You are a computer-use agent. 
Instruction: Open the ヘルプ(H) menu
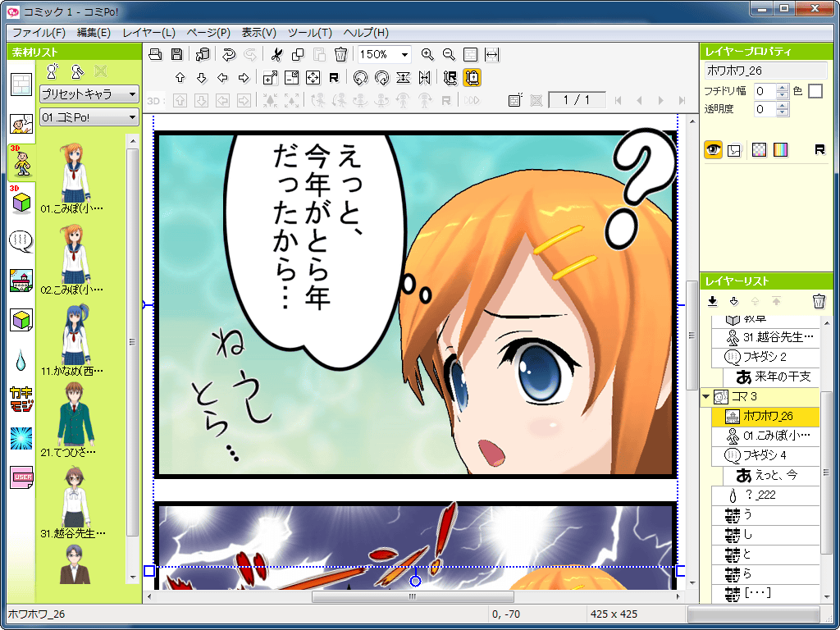366,33
